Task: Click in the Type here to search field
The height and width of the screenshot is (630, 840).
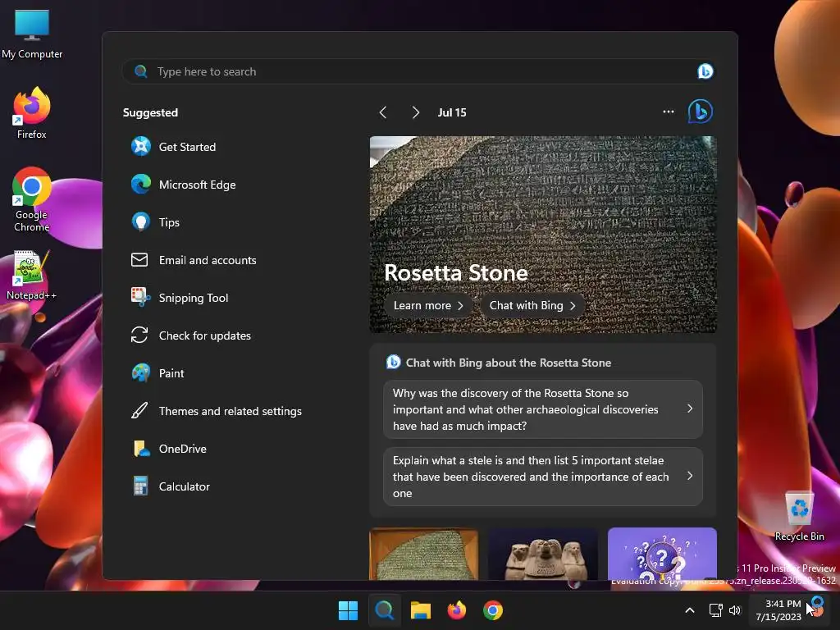Action: [418, 71]
